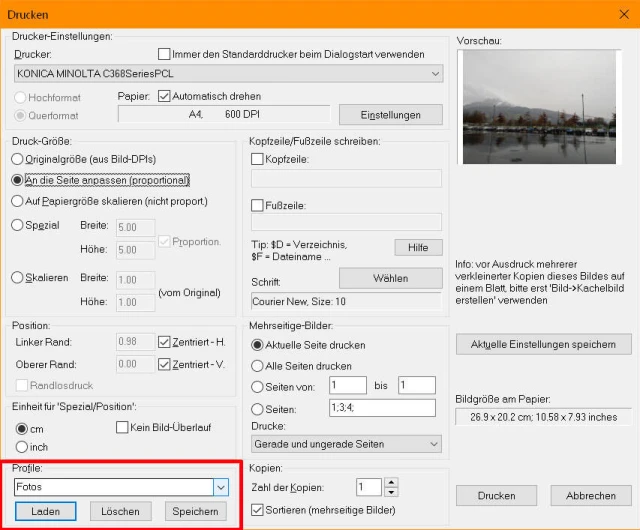The width and height of the screenshot is (640, 530).
Task: Click the Laden profile button
Action: point(47,511)
